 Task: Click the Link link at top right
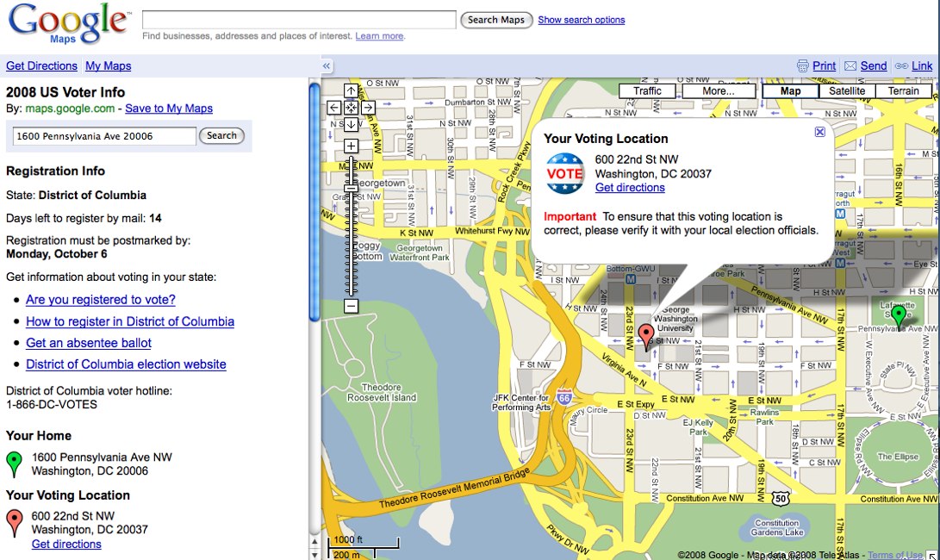[x=922, y=66]
